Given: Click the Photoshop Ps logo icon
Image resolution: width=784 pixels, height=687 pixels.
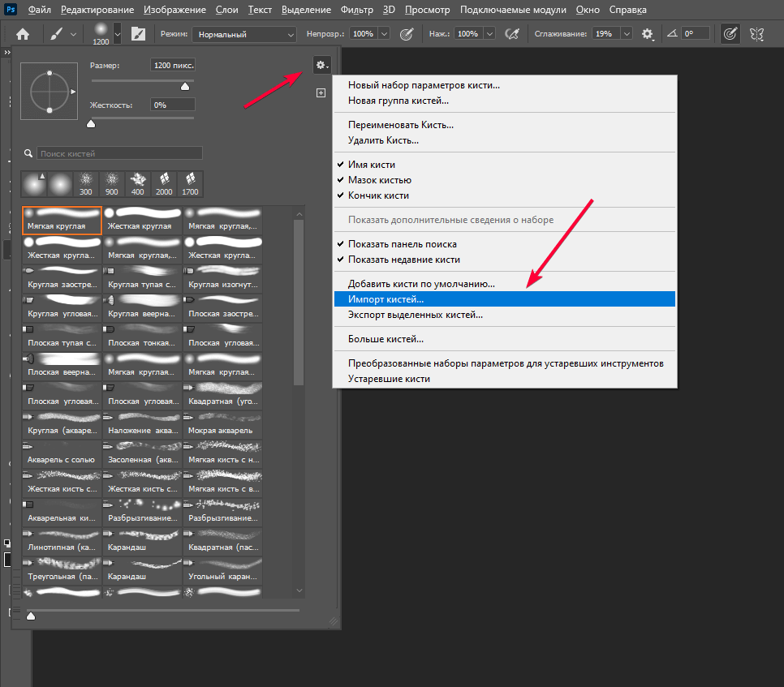Looking at the screenshot, I should pyautogui.click(x=11, y=10).
